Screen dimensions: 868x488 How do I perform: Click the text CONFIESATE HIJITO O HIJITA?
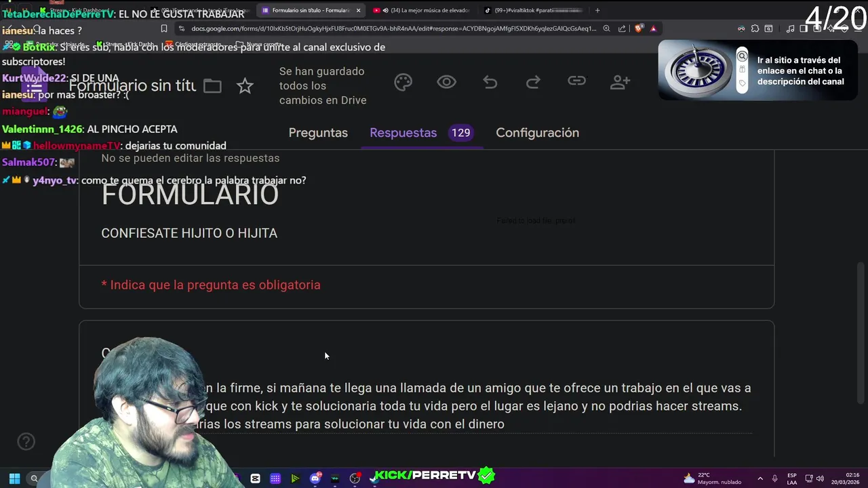(189, 233)
